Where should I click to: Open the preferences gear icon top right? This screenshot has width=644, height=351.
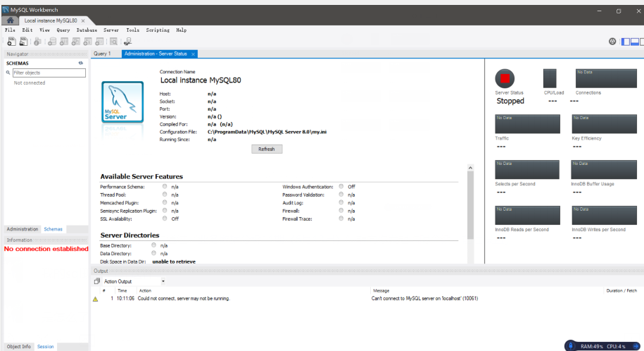coord(612,41)
